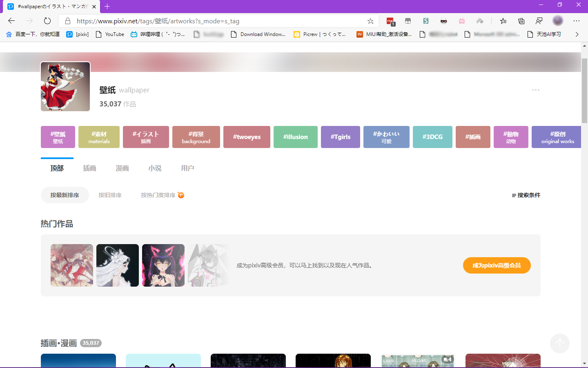
Task: Expand the bookmarks bar overflow chevron
Action: click(x=577, y=34)
